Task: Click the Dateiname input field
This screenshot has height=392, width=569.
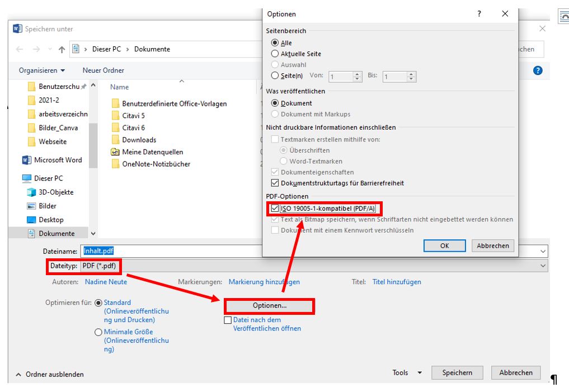Action: pos(313,251)
